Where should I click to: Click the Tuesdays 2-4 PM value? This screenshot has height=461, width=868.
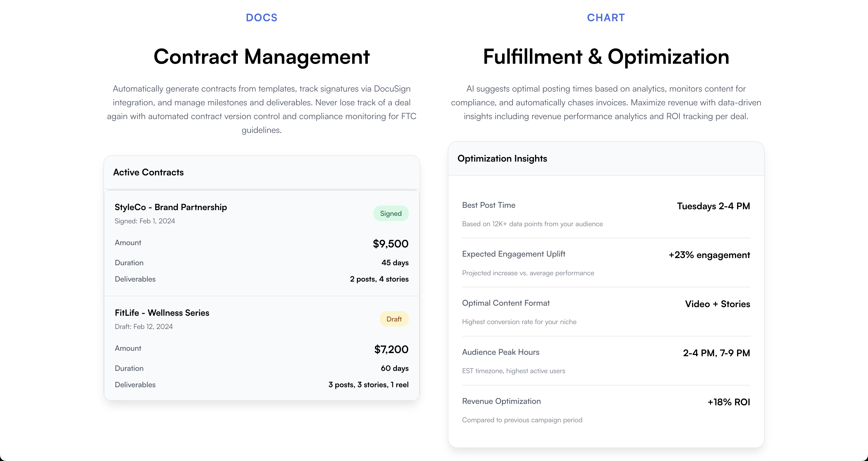[x=713, y=206]
